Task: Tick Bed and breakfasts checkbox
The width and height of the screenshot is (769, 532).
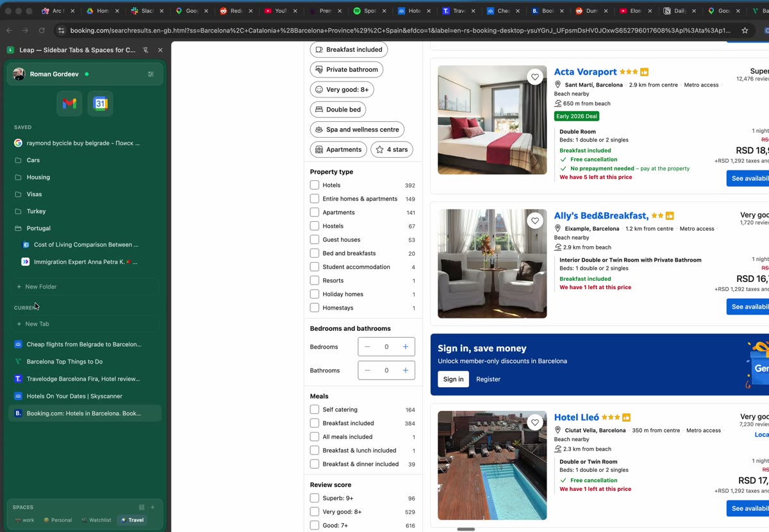Action: (x=315, y=253)
